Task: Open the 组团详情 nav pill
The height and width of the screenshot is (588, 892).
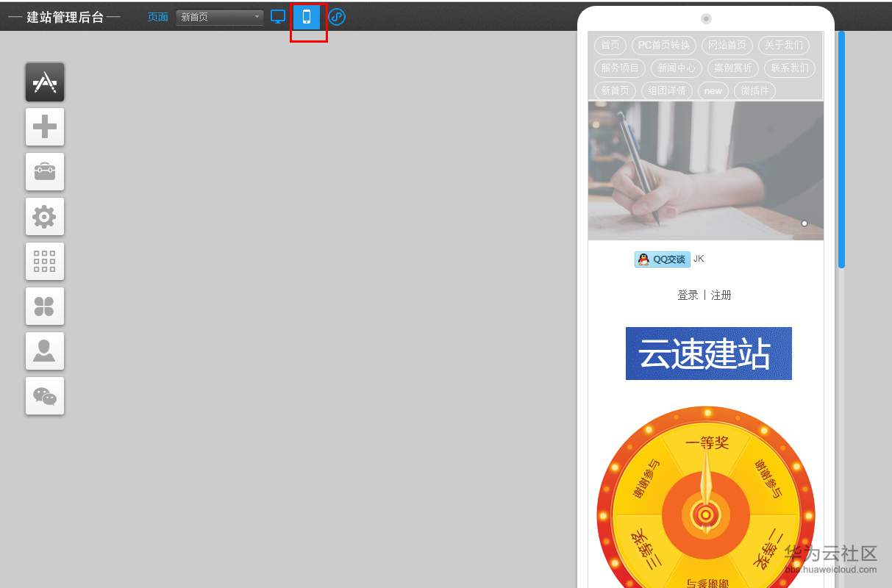Action: pos(667,90)
